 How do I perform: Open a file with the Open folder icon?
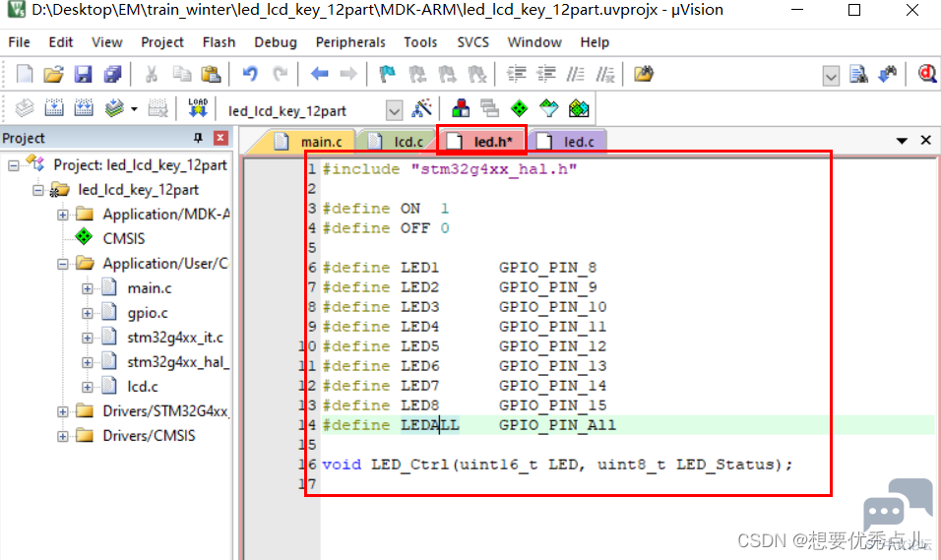pos(53,74)
